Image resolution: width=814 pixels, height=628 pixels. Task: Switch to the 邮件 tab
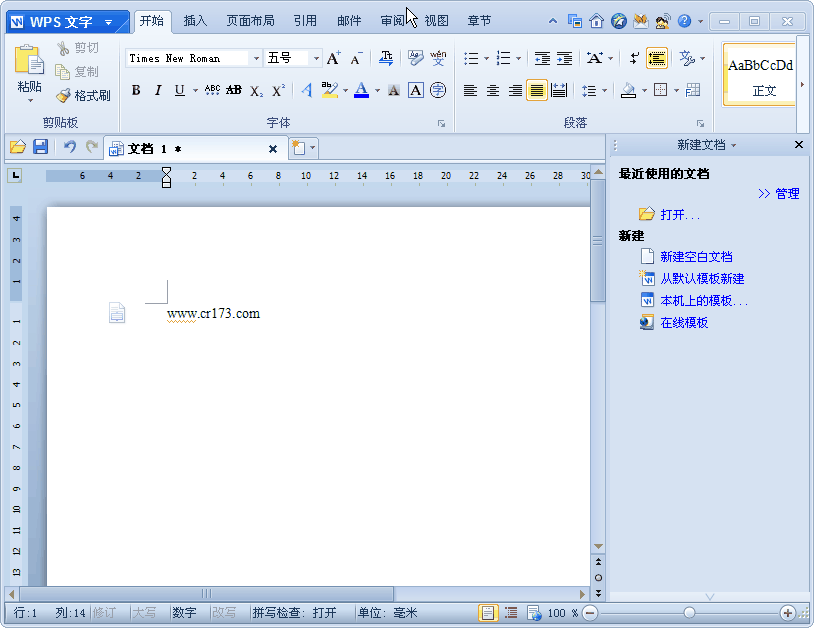click(x=349, y=21)
